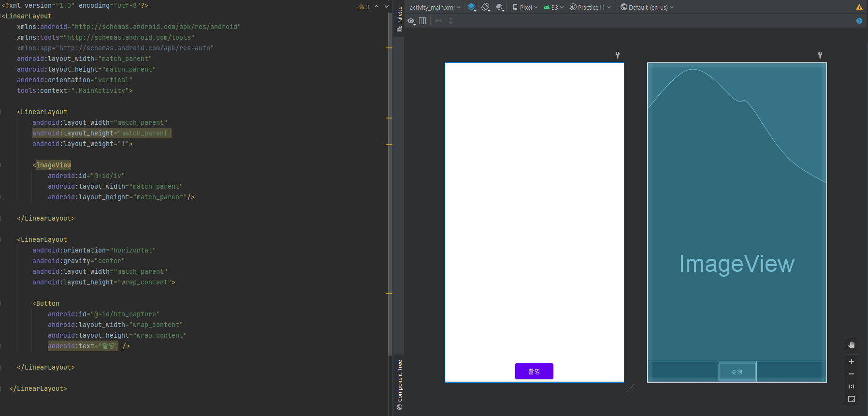Click the expand vertically arrow icon
Image resolution: width=868 pixels, height=416 pixels.
[x=451, y=21]
